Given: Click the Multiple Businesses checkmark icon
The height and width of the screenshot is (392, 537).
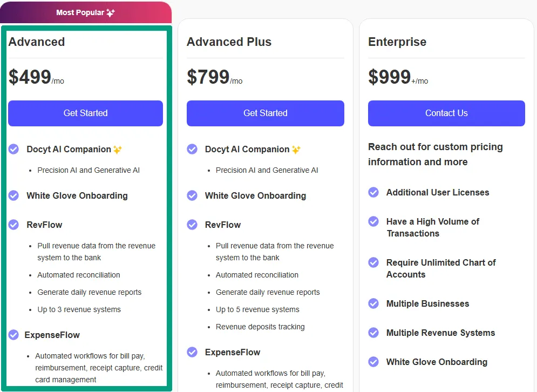Looking at the screenshot, I should pos(373,303).
